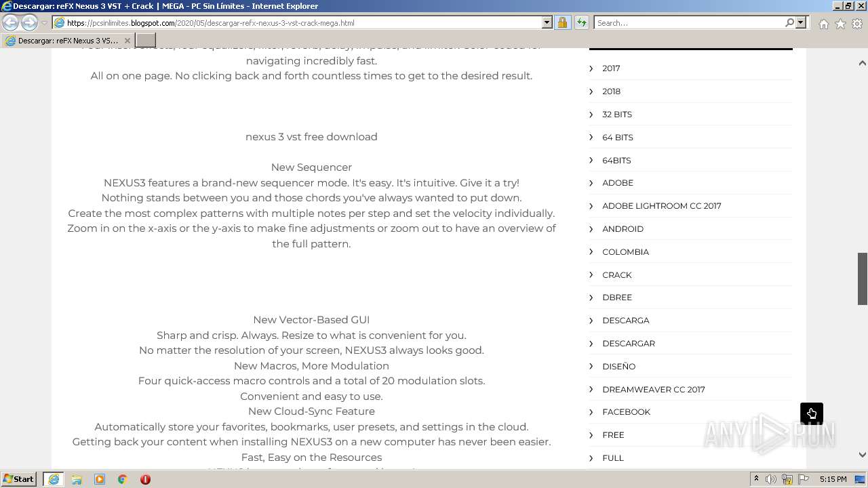Click 'New Cloud-Sync Feature' heading text
868x488 pixels.
coord(311,411)
